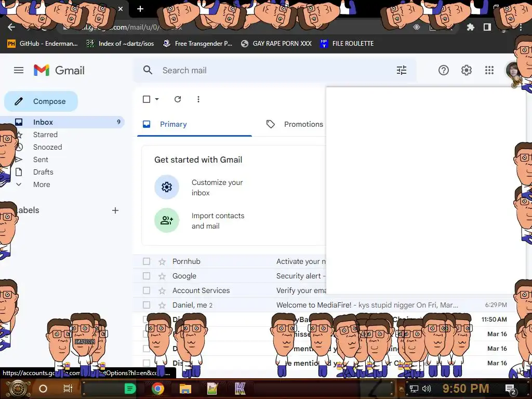532x399 pixels.
Task: Refresh the inbox
Action: coord(178,99)
